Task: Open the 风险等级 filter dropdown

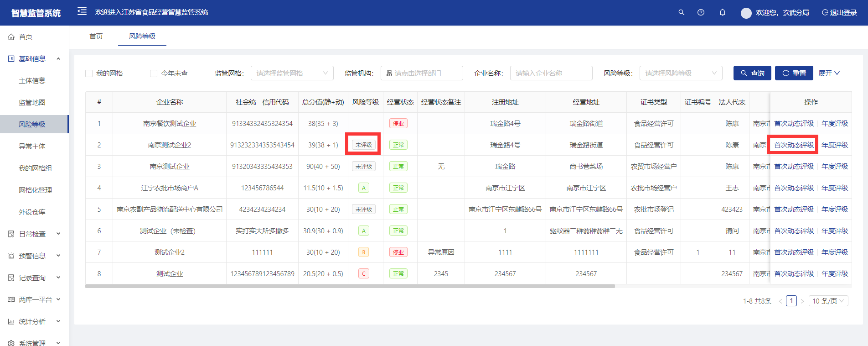Action: pyautogui.click(x=681, y=73)
